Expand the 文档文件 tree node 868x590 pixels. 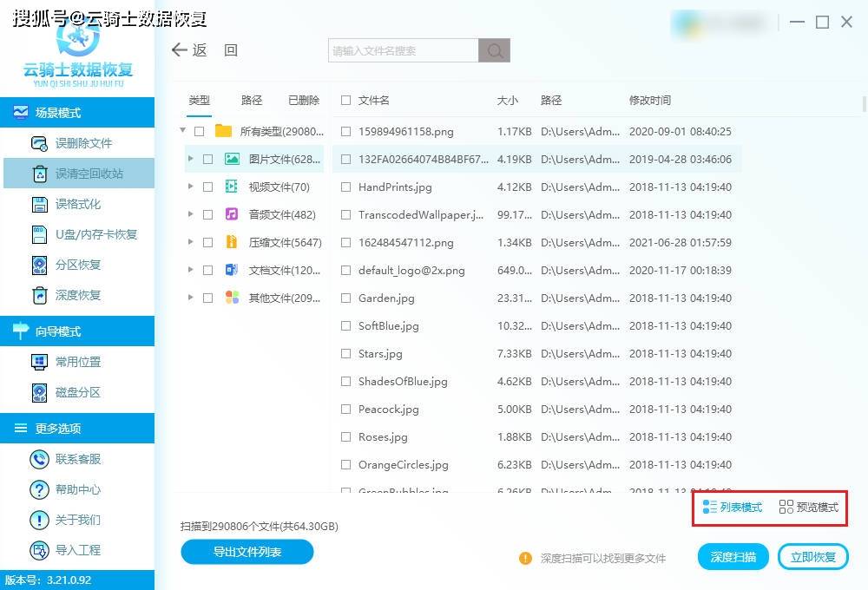tap(190, 270)
